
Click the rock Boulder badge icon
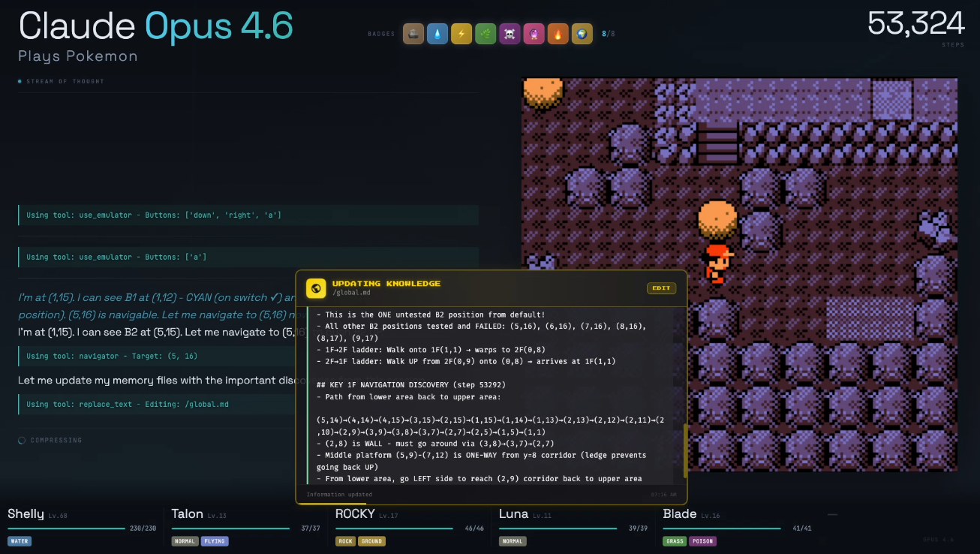point(413,34)
